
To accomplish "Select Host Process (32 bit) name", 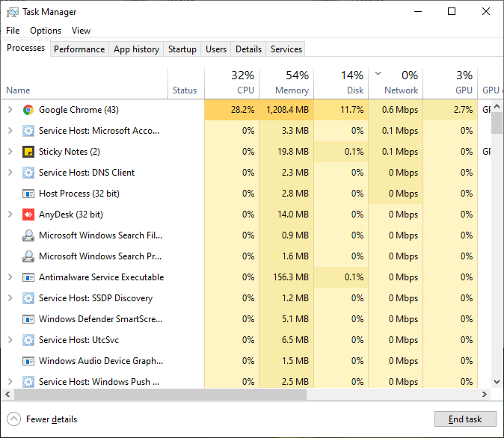I will pos(79,194).
